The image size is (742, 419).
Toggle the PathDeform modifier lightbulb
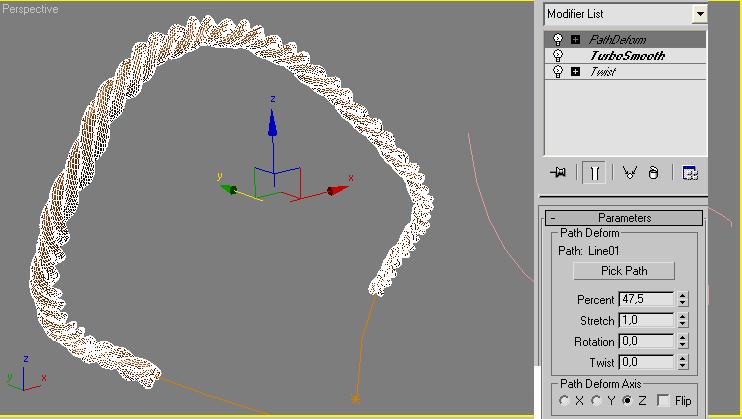pyautogui.click(x=558, y=40)
